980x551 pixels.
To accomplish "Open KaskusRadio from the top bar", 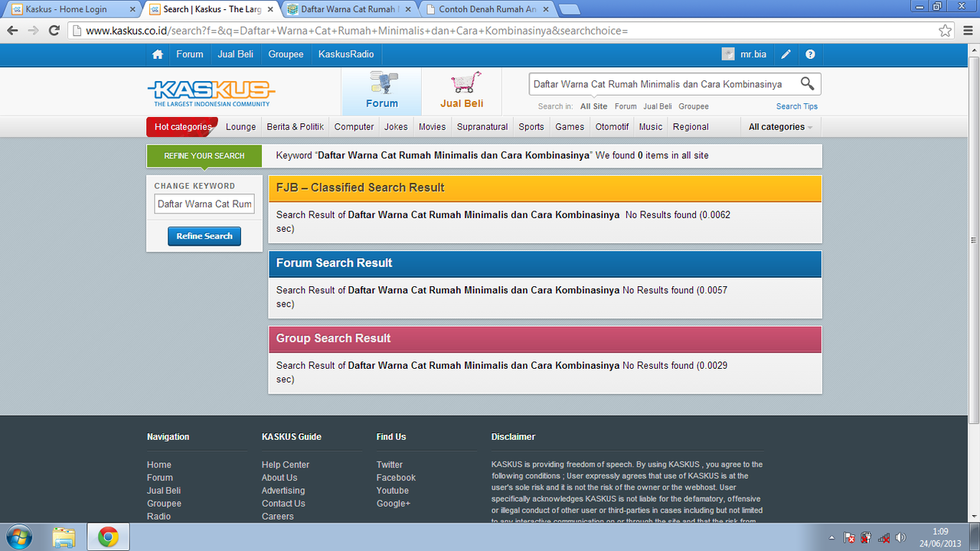I will (x=346, y=54).
